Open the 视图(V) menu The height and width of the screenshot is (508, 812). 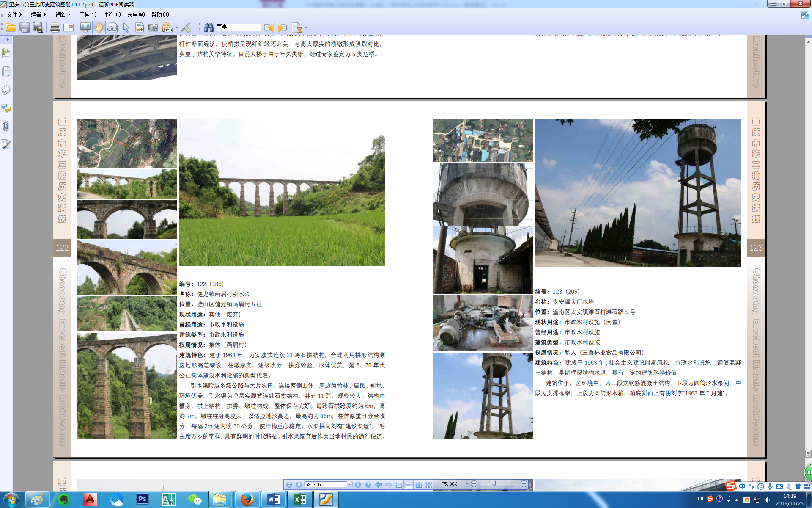(64, 14)
